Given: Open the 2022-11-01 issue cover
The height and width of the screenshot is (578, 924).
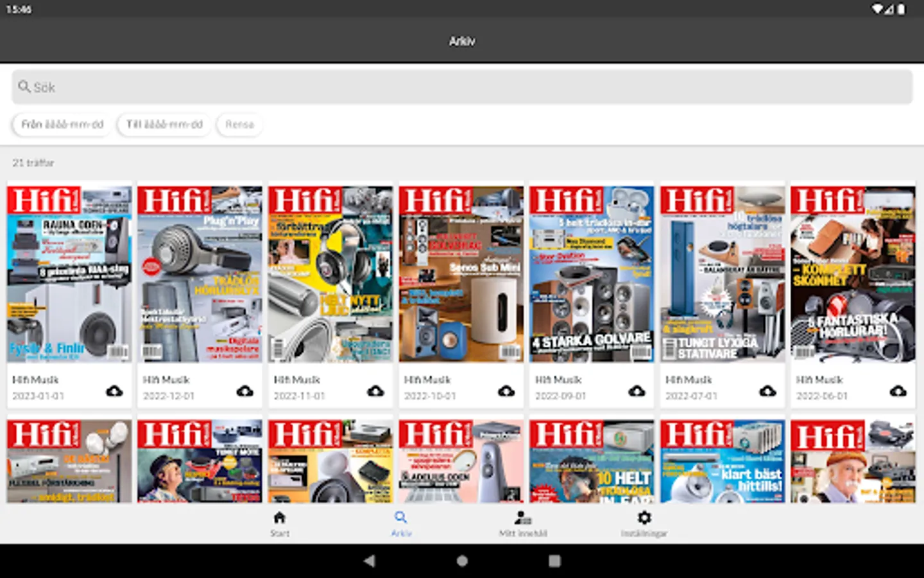Looking at the screenshot, I should click(330, 274).
